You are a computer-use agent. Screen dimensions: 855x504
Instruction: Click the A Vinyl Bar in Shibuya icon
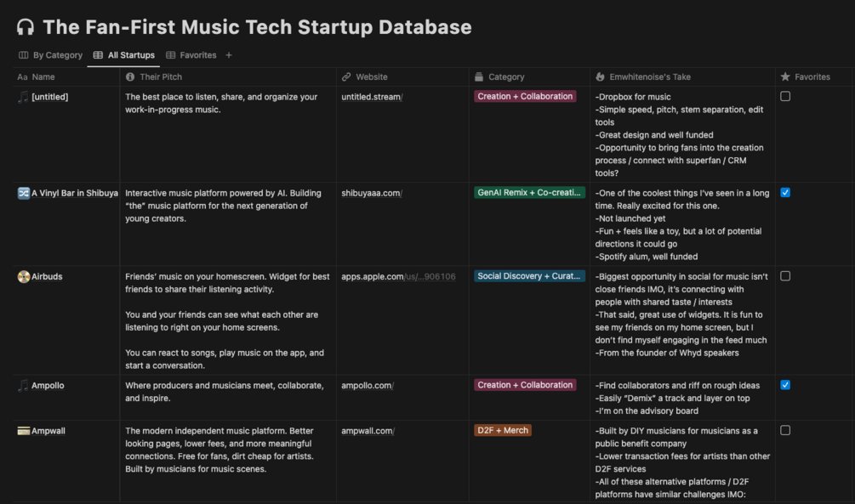coord(23,193)
